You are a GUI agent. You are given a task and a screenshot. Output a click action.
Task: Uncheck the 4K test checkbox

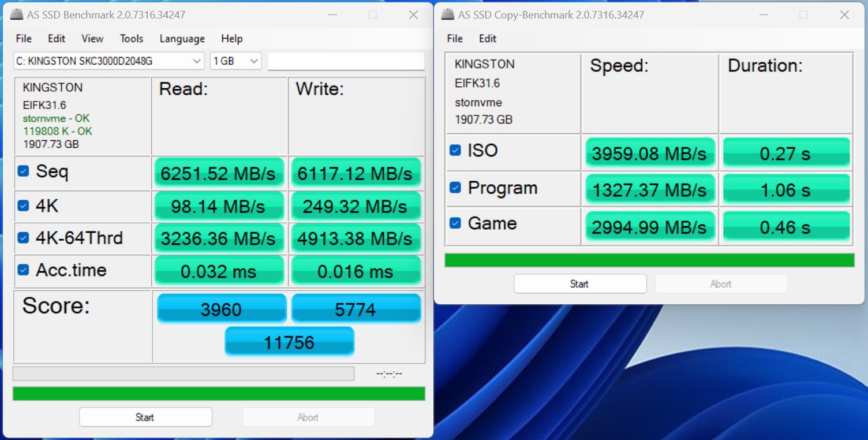23,206
